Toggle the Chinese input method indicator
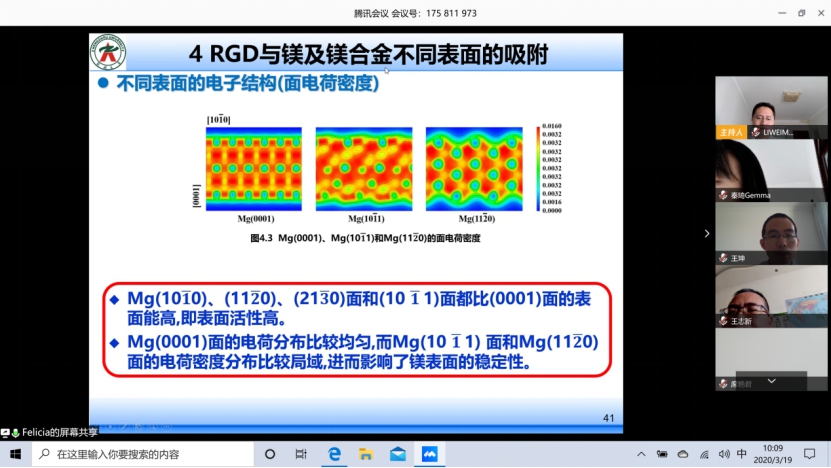This screenshot has height=468, width=831. click(x=741, y=454)
